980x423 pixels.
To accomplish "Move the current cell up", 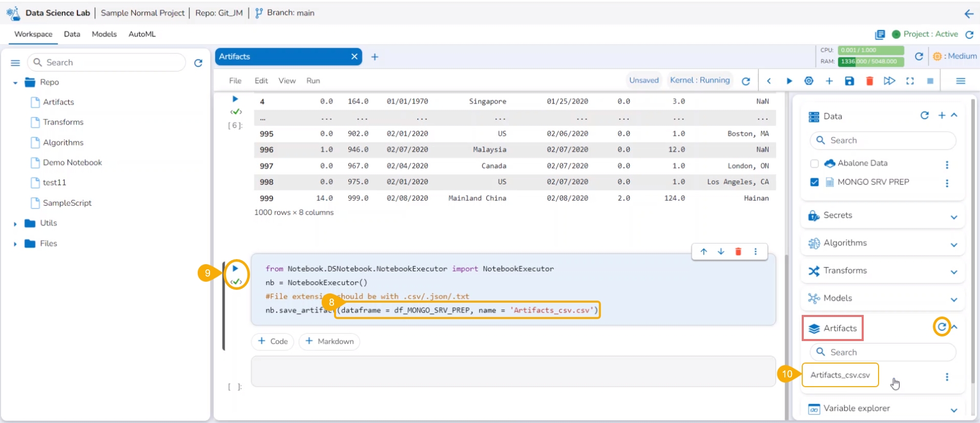I will point(704,251).
